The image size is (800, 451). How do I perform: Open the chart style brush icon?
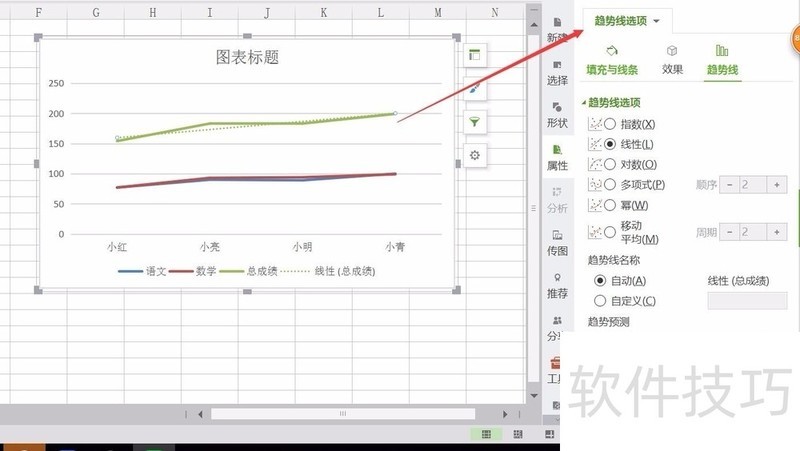point(474,89)
